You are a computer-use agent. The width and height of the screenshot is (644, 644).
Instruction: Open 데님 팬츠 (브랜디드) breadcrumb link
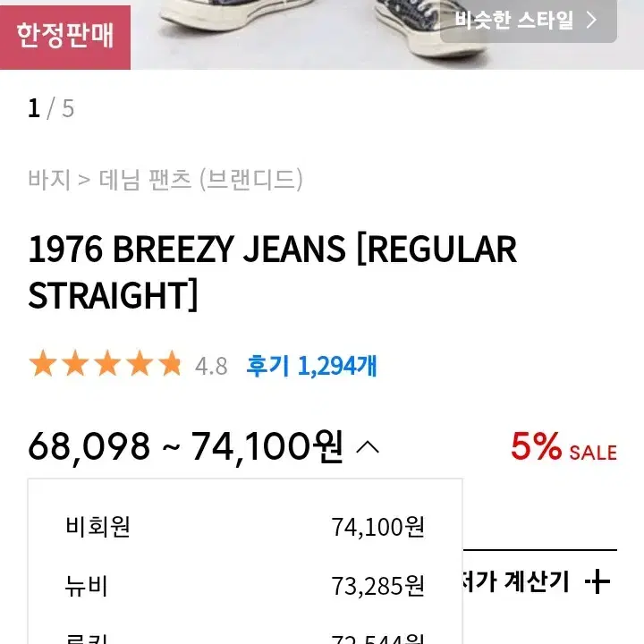click(201, 180)
